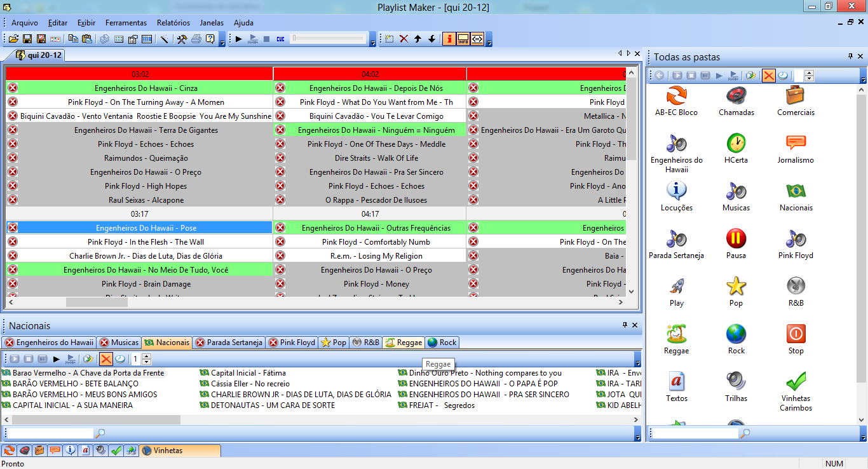
Task: Toggle the double-arrow width button in the toolbar
Action: (477, 39)
